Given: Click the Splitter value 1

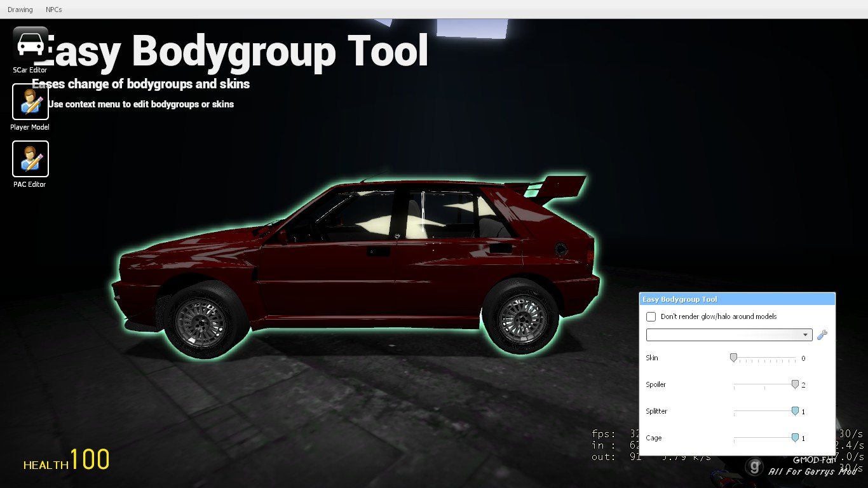Looking at the screenshot, I should coord(803,412).
